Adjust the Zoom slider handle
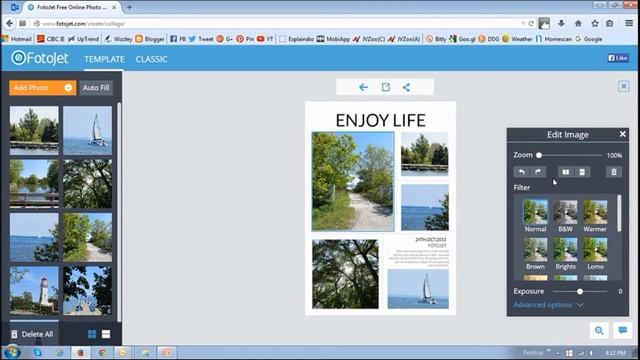The width and height of the screenshot is (640, 360). pos(539,155)
